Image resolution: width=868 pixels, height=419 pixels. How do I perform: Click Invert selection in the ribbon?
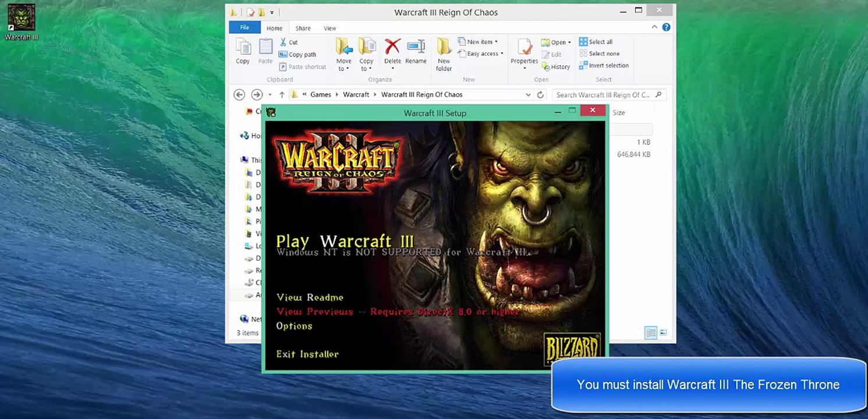click(604, 66)
